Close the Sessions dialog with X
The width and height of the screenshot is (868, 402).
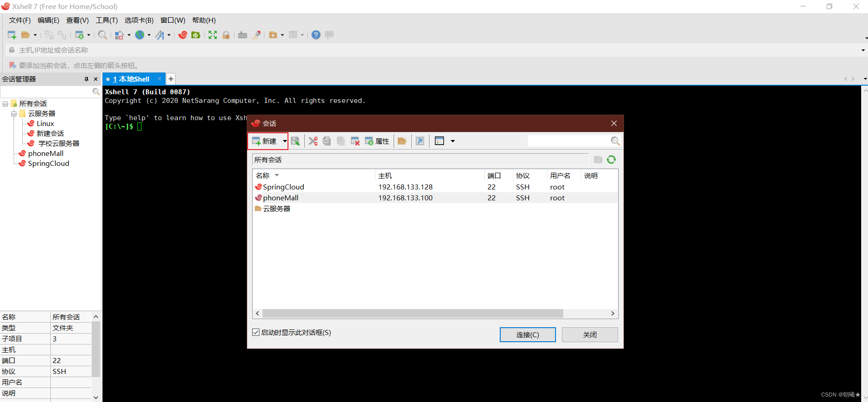click(614, 123)
